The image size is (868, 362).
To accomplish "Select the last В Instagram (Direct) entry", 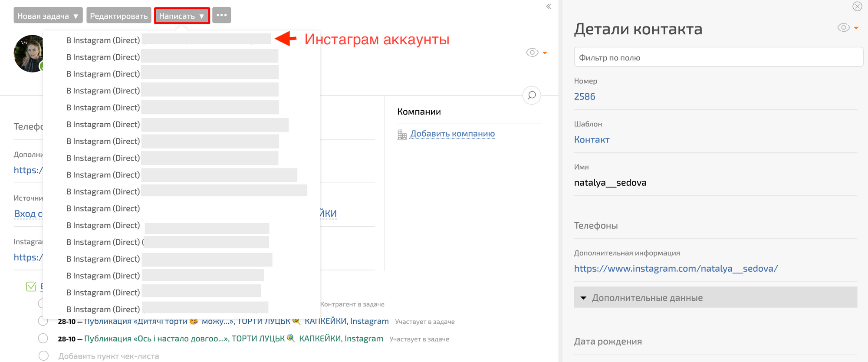I will coord(103,309).
